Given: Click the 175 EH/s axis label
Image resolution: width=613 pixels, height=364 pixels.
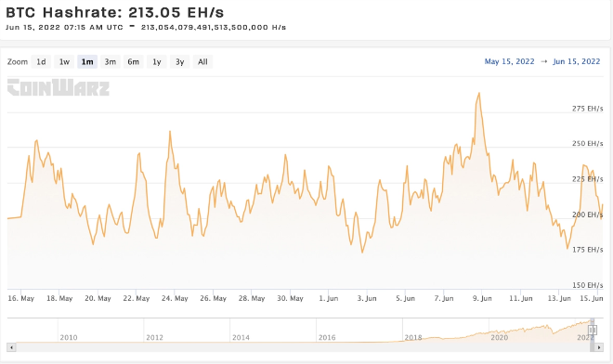Looking at the screenshot, I should (x=588, y=250).
